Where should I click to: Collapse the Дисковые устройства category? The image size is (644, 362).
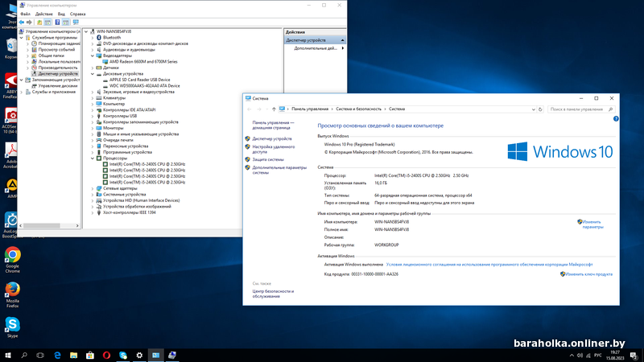93,74
